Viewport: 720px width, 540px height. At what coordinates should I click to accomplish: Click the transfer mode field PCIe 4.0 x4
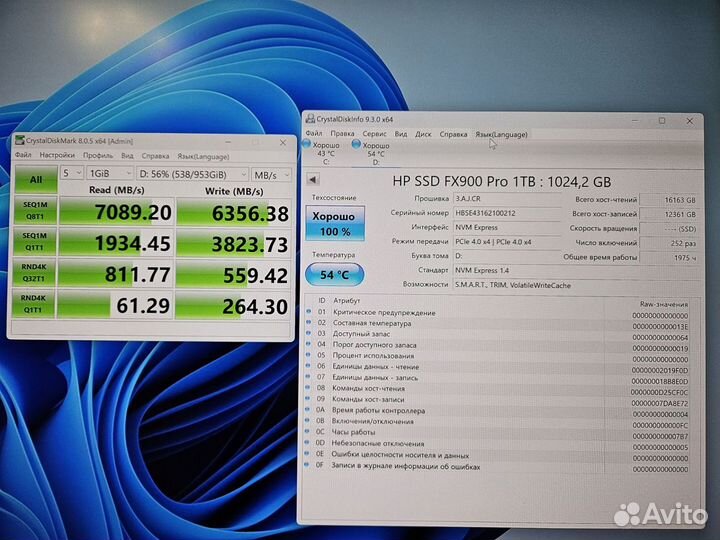tap(507, 241)
